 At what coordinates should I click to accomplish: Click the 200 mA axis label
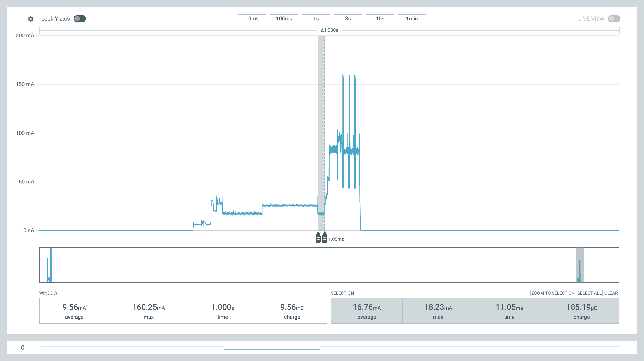click(25, 36)
